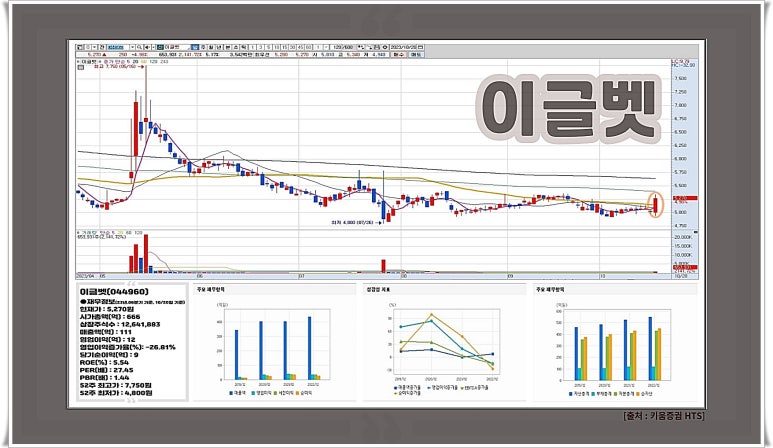Click the 성장성 지표 chart title
The image size is (773, 448).
378,289
